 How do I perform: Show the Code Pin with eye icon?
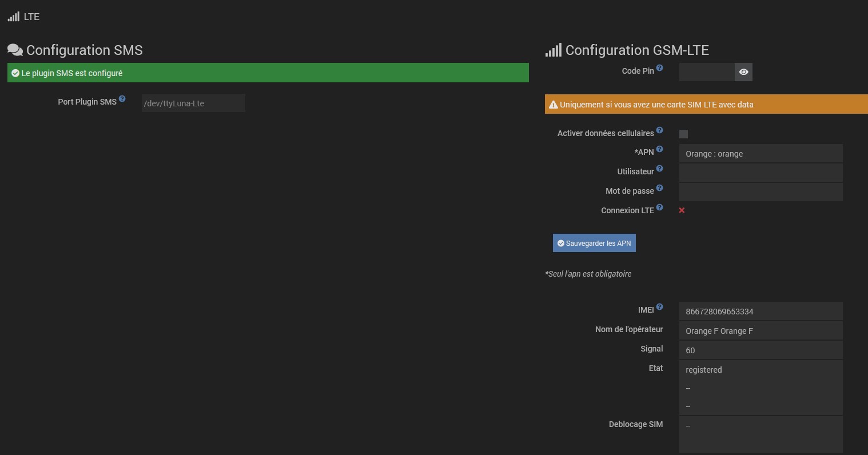(743, 72)
